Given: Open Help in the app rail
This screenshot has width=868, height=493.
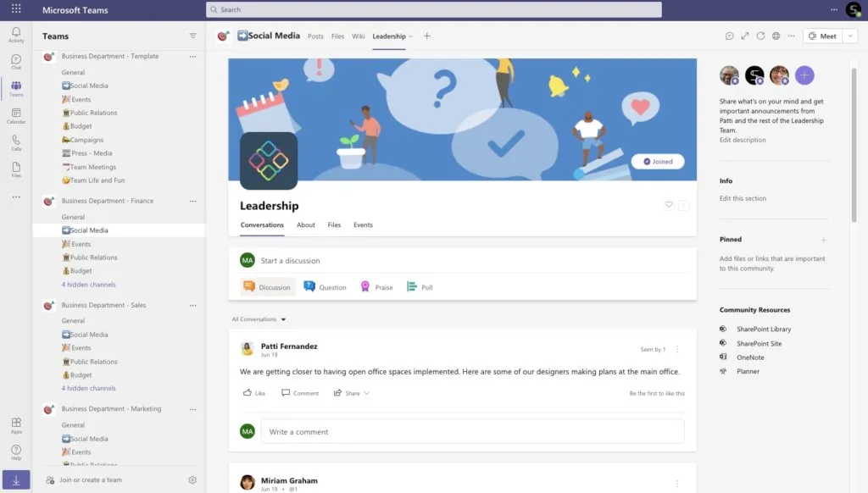Looking at the screenshot, I should 16,452.
